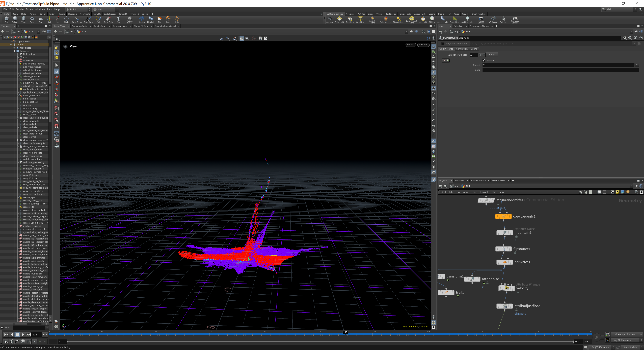Click the timeline at frame 132 marker
The height and width of the screenshot is (350, 644).
(345, 333)
